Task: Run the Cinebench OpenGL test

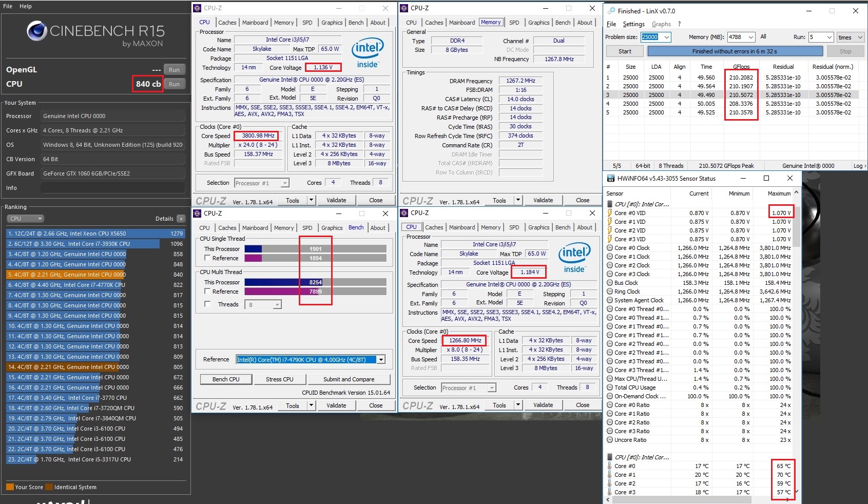Action: pyautogui.click(x=175, y=70)
